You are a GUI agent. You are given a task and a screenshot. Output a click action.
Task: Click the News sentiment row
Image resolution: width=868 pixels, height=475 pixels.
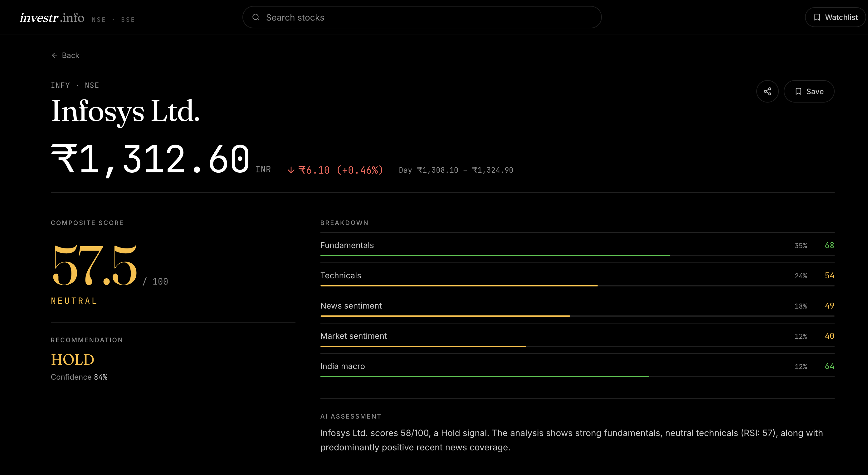577,308
